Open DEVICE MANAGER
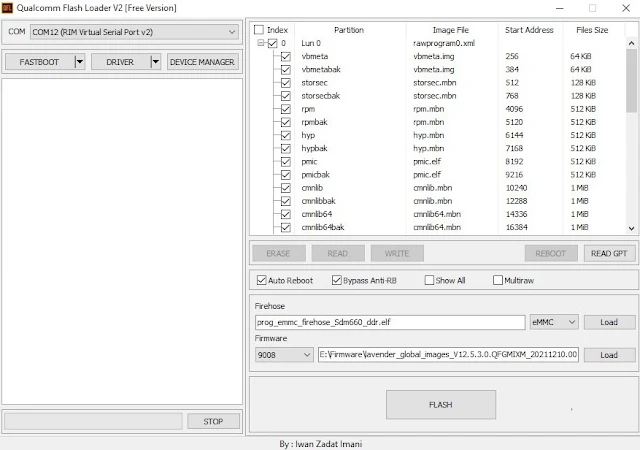This screenshot has height=450, width=640. [202, 62]
